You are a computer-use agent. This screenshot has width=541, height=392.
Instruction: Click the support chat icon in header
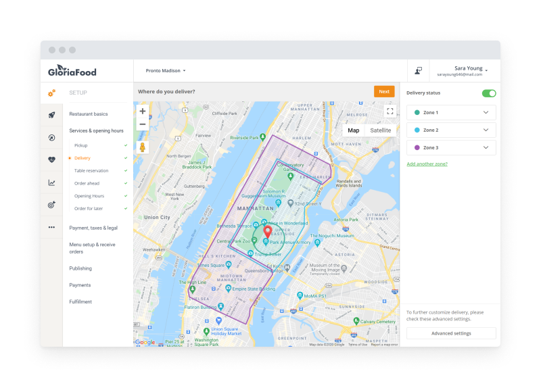tap(418, 71)
